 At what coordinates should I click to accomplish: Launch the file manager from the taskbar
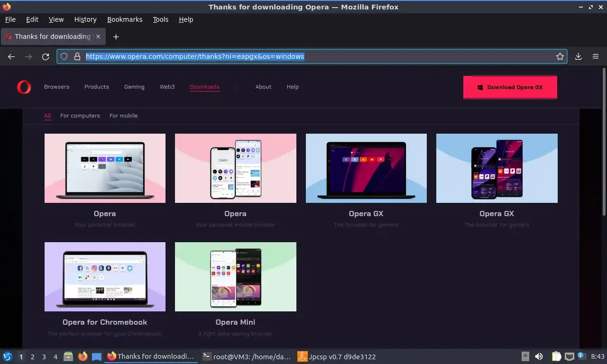(68, 356)
